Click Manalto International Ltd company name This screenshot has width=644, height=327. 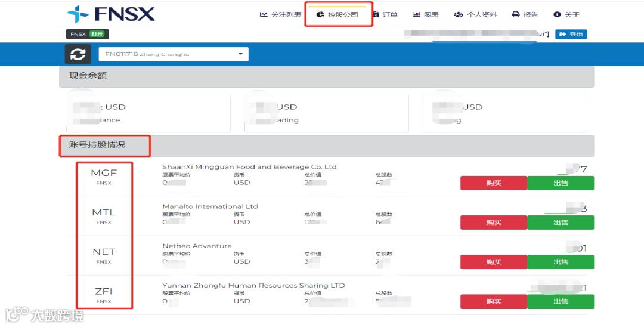click(x=210, y=206)
